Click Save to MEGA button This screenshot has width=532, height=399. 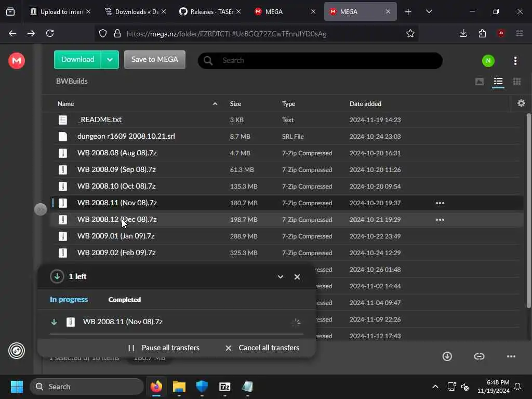(x=155, y=60)
